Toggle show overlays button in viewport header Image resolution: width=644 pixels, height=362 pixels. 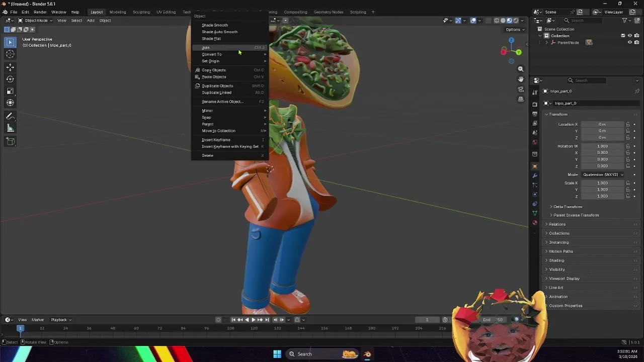pos(473,21)
